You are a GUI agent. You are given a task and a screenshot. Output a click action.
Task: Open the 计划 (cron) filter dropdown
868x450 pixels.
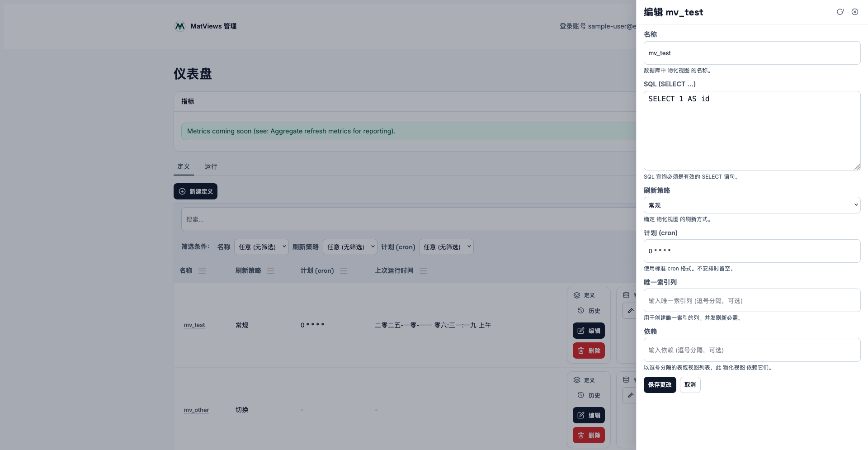click(x=446, y=247)
